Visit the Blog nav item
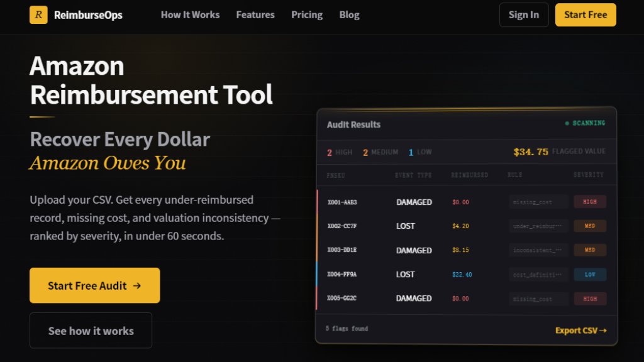The image size is (644, 362). [x=349, y=15]
